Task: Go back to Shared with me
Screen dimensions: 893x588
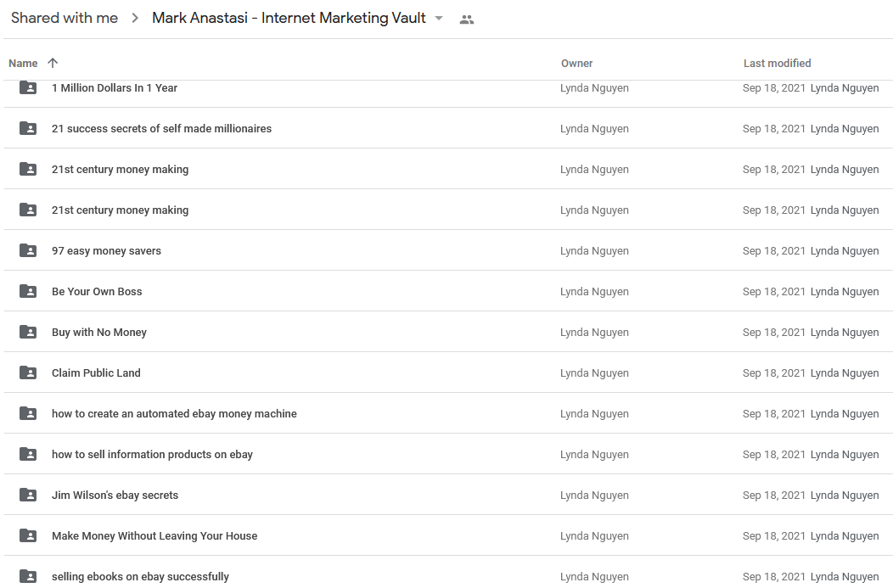Action: [x=65, y=18]
